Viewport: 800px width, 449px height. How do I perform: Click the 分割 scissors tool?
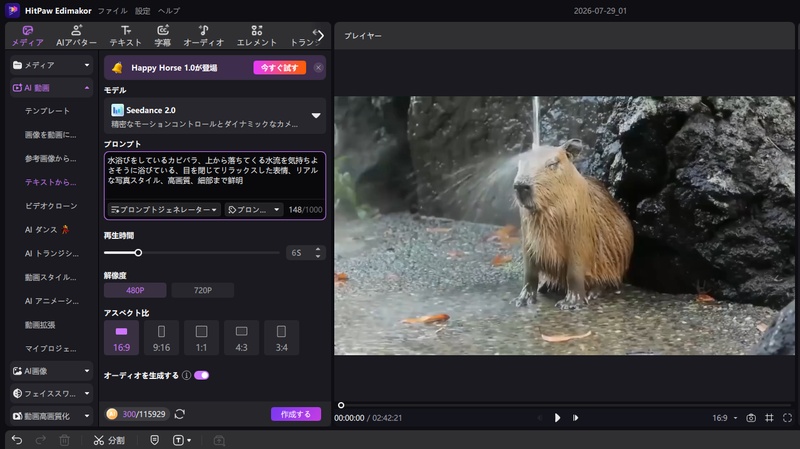pos(109,440)
